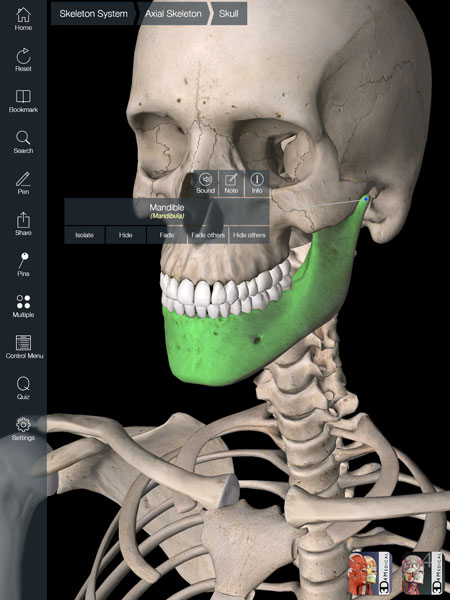The image size is (450, 600).
Task: Select the Pen drawing tool
Action: coord(23,183)
